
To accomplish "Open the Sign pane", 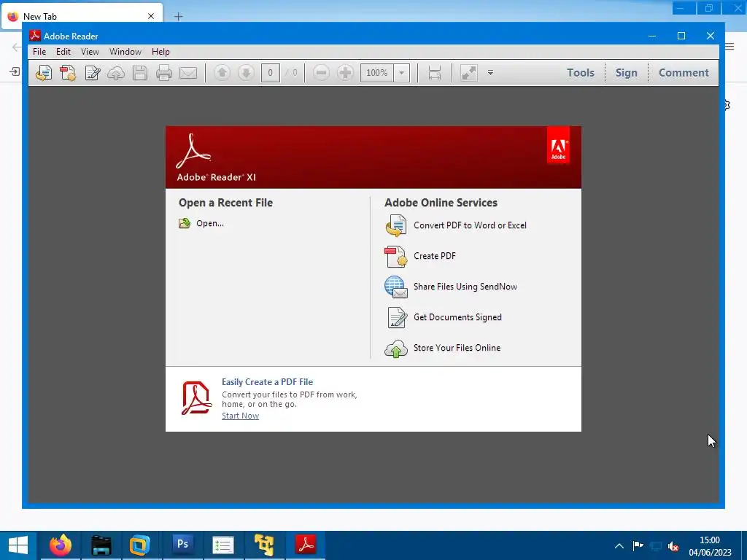I will (x=626, y=73).
